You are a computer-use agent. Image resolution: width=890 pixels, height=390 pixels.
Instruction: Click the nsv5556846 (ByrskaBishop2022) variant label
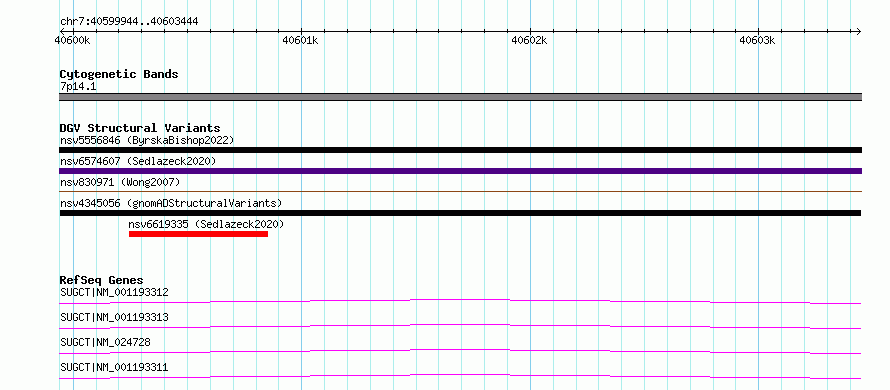coord(147,140)
